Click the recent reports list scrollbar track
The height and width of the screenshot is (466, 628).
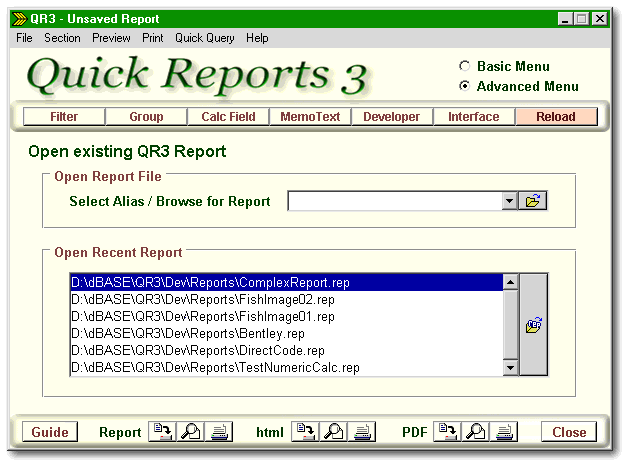tap(510, 325)
